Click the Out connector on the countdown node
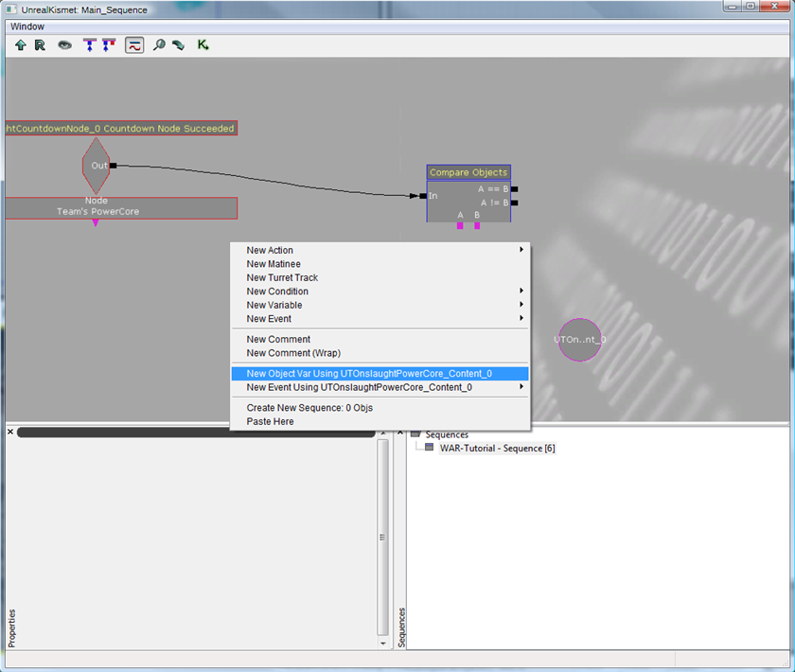 pos(113,166)
